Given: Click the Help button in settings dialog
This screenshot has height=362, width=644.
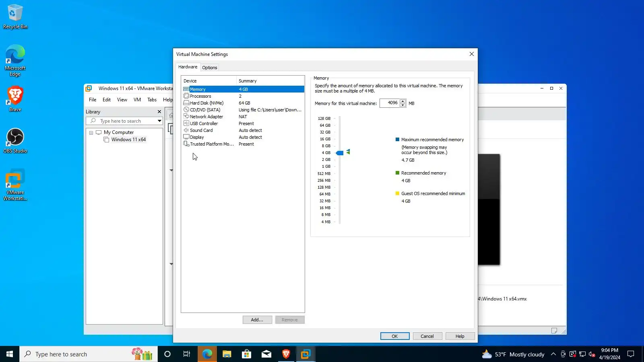Looking at the screenshot, I should (x=460, y=336).
